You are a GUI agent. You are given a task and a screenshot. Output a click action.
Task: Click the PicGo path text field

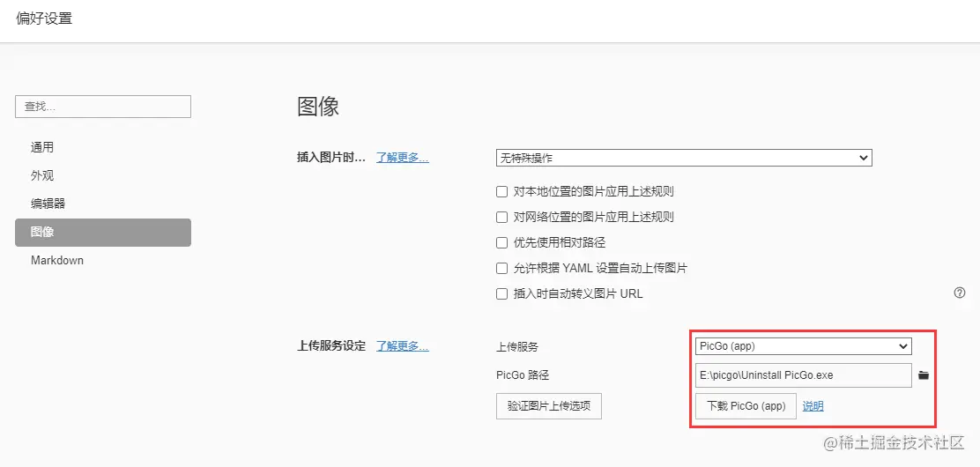pos(803,375)
